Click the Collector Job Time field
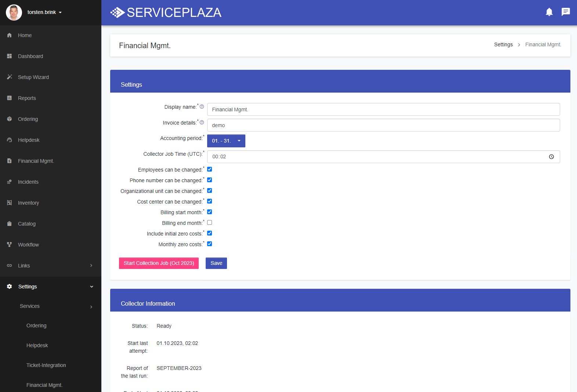The image size is (577, 392). point(383,157)
